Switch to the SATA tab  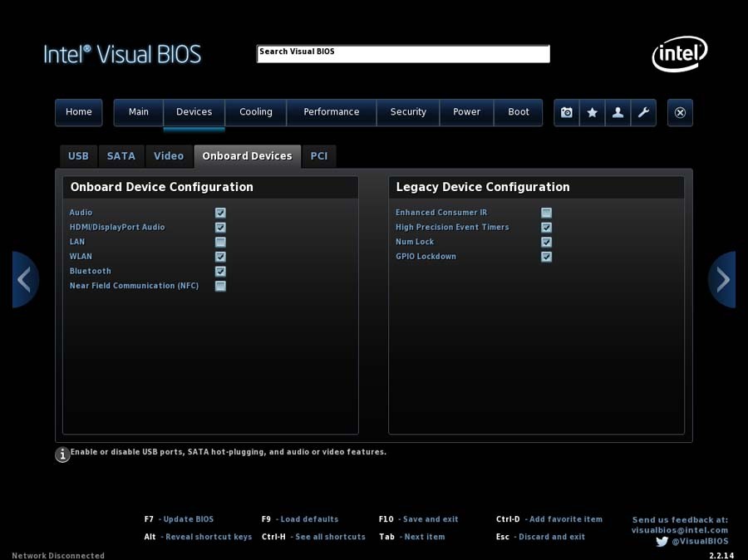pyautogui.click(x=121, y=156)
